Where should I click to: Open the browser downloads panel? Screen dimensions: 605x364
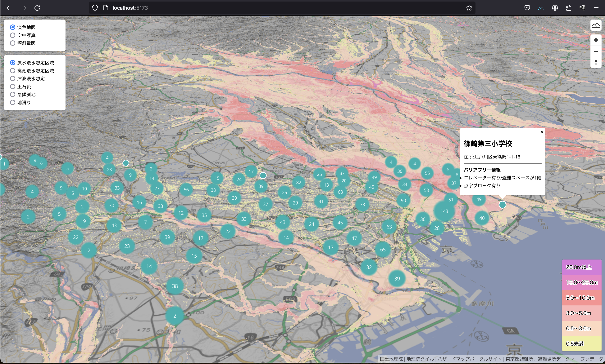point(541,8)
